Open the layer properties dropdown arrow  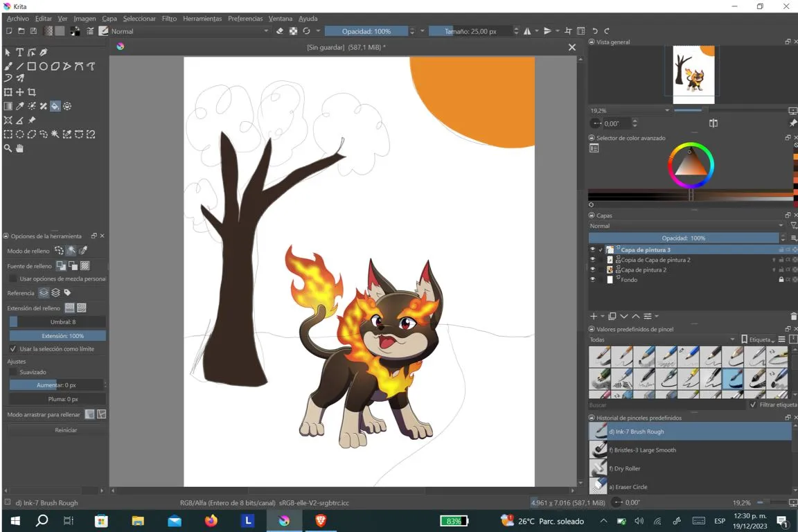(x=657, y=316)
